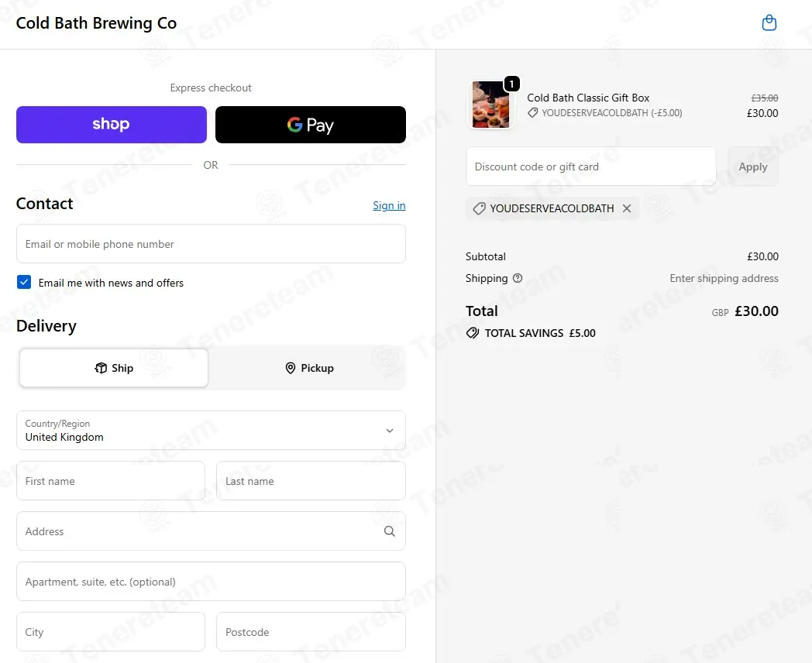Select the Ship delivery option
Screen dimensions: 812x663
click(114, 368)
